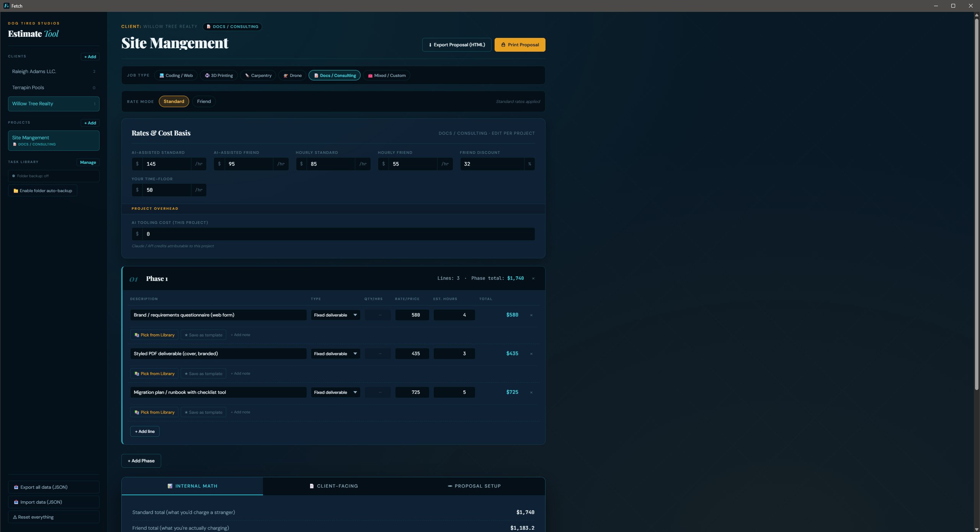
Task: Click Reset everything
Action: pyautogui.click(x=54, y=517)
